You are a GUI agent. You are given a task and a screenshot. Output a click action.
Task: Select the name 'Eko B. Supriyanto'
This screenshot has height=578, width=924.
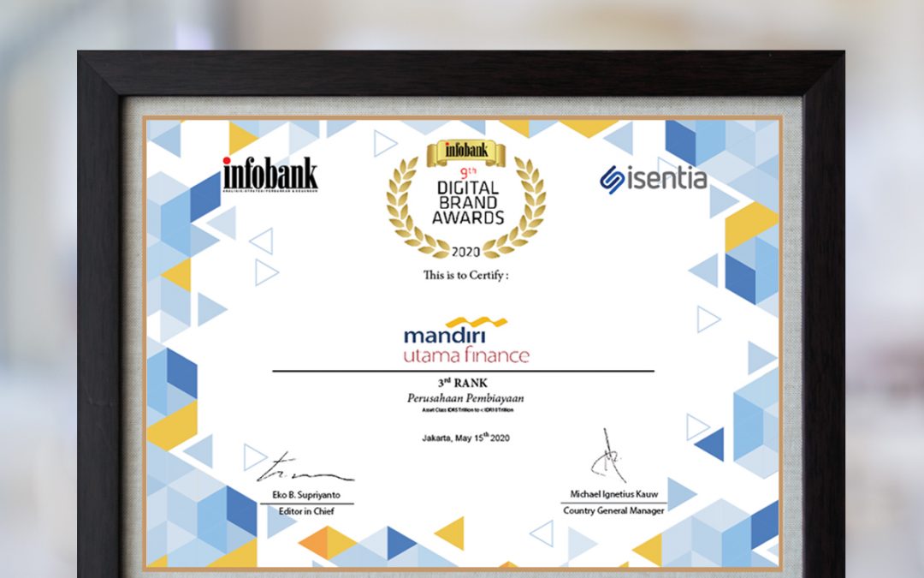point(305,495)
